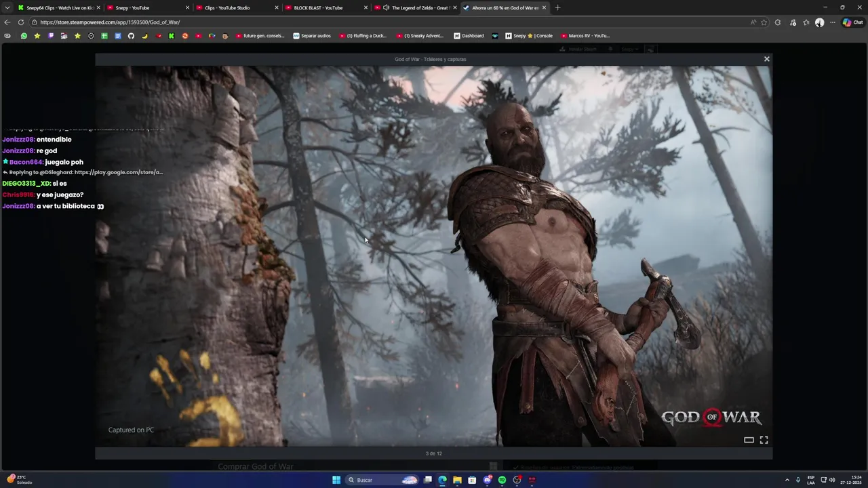Close the BLOCK BLAST - YouTube tab
This screenshot has height=488, width=868.
(x=366, y=7)
